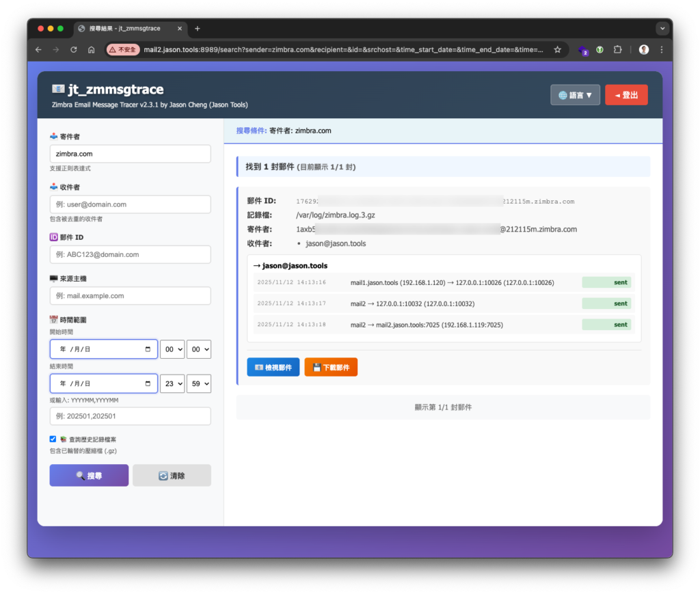This screenshot has width=700, height=594.
Task: Click the red 登出 logout button
Action: click(626, 95)
